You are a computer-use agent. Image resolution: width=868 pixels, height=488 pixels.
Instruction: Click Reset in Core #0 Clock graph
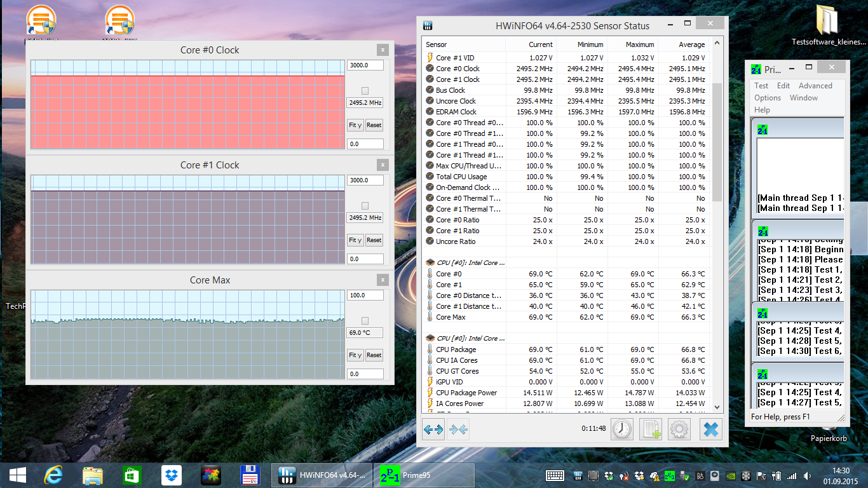click(x=374, y=125)
